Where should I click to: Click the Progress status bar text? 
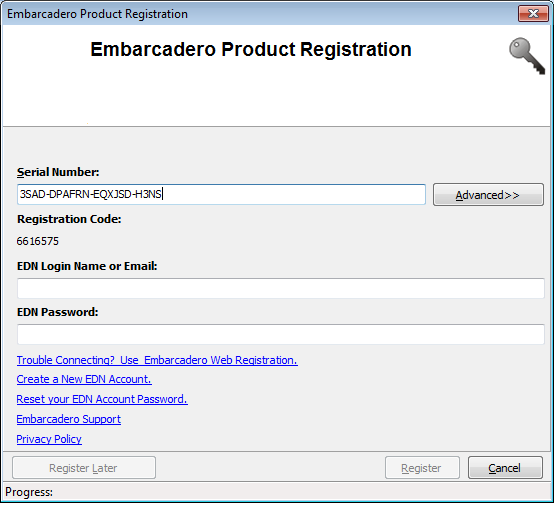pyautogui.click(x=29, y=492)
